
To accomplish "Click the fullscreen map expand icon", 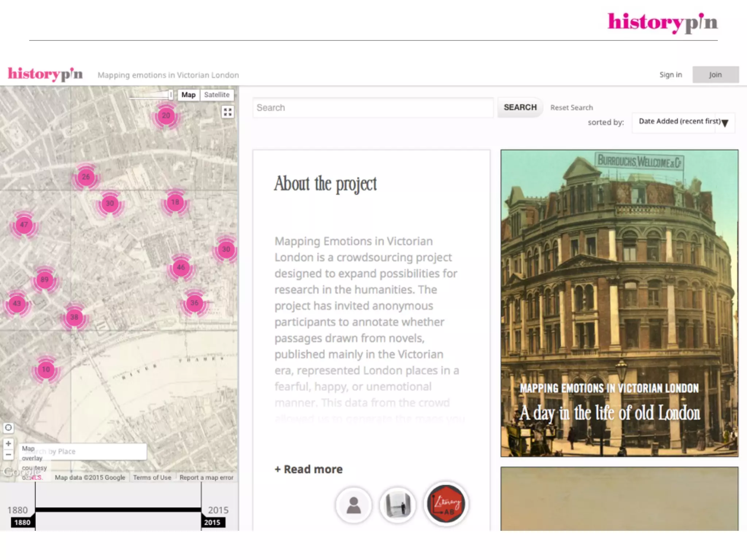I will (228, 112).
